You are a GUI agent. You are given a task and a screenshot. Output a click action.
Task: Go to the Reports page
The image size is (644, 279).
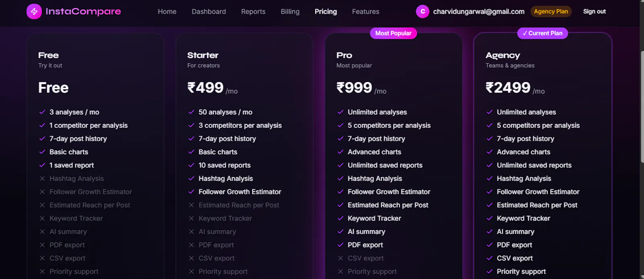click(253, 12)
